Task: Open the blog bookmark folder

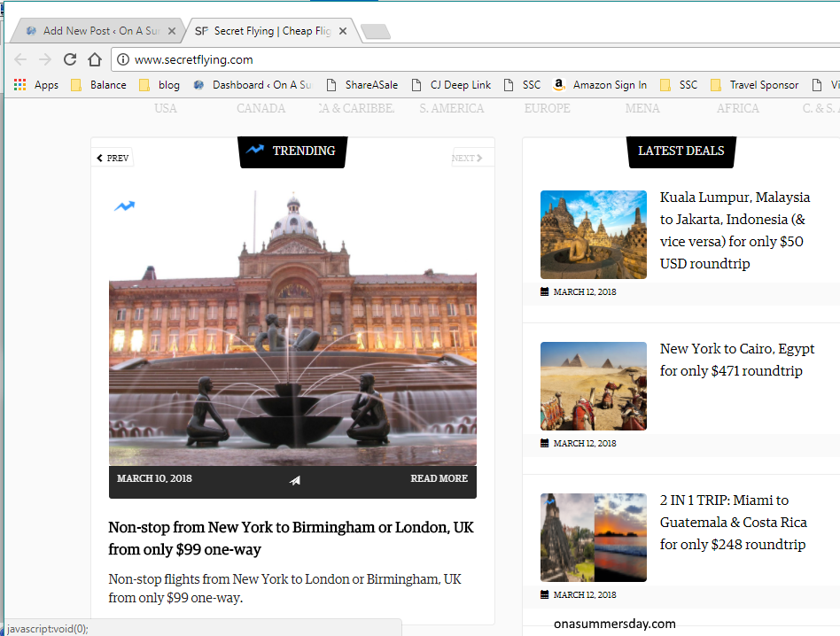Action: (159, 84)
